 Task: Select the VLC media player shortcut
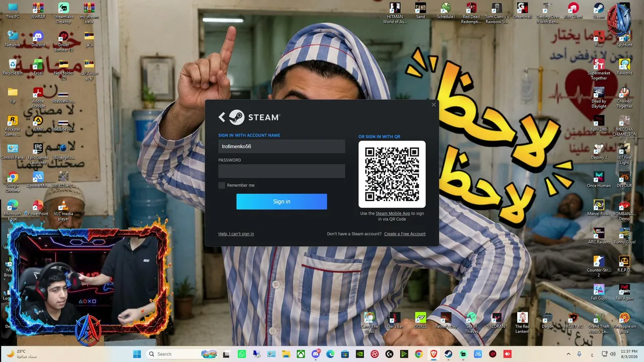(x=63, y=211)
